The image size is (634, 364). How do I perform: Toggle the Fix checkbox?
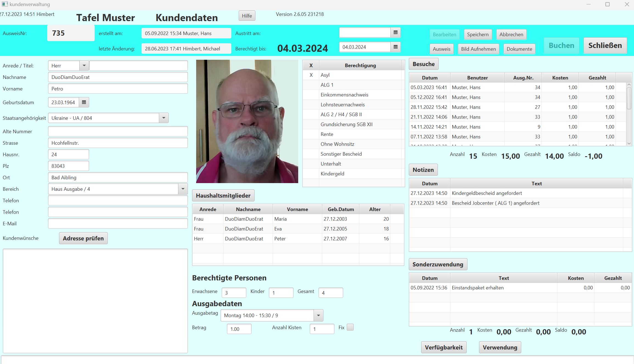click(x=350, y=327)
